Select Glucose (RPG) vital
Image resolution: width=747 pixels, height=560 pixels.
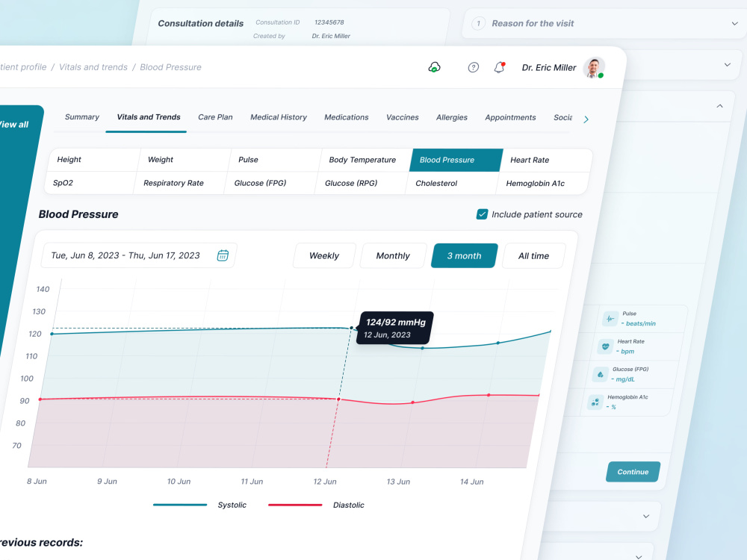pos(361,183)
